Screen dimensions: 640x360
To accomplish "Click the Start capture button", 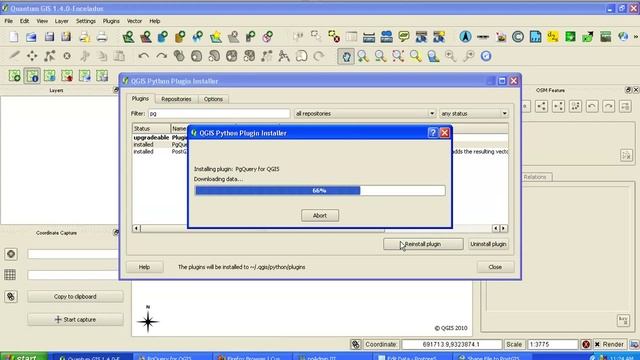I will (x=75, y=320).
